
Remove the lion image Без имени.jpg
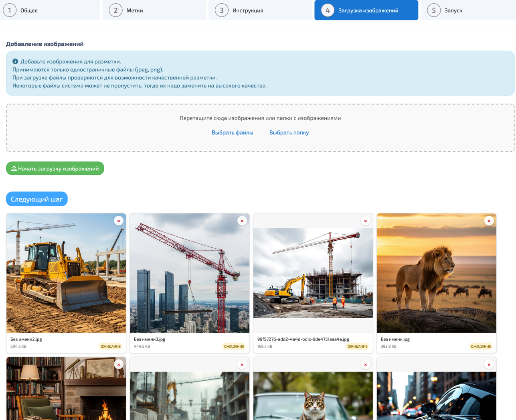click(489, 221)
